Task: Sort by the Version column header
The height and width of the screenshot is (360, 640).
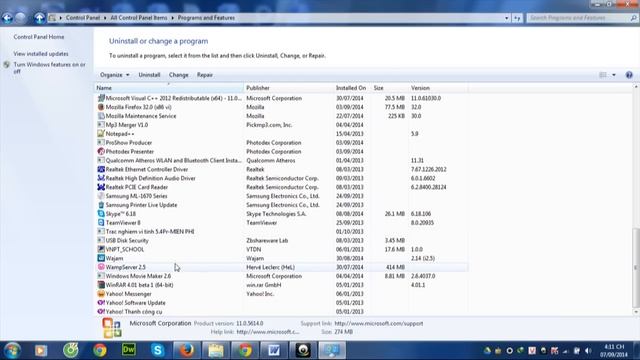Action: 438,88
